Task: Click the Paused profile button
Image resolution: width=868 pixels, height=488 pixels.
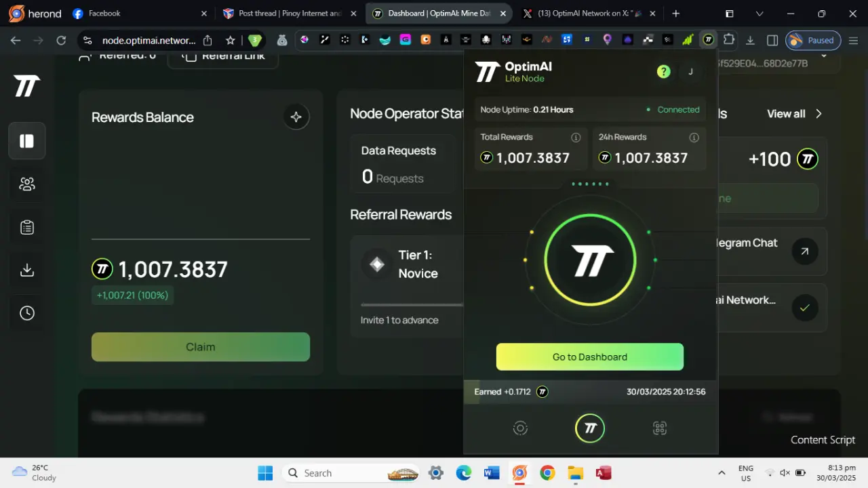Action: pyautogui.click(x=813, y=40)
